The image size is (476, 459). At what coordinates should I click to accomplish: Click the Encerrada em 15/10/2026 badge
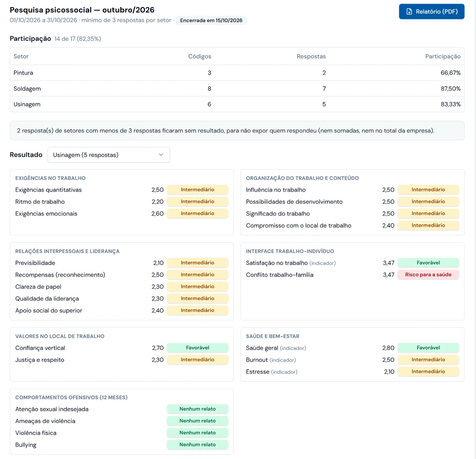[211, 20]
